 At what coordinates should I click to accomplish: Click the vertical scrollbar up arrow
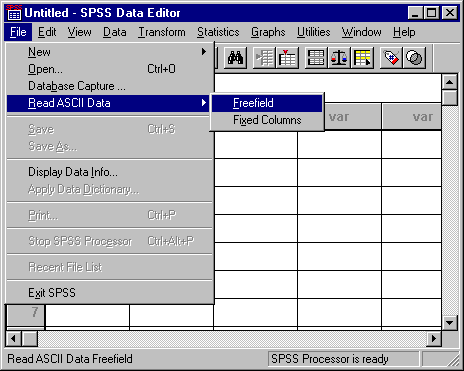(449, 82)
